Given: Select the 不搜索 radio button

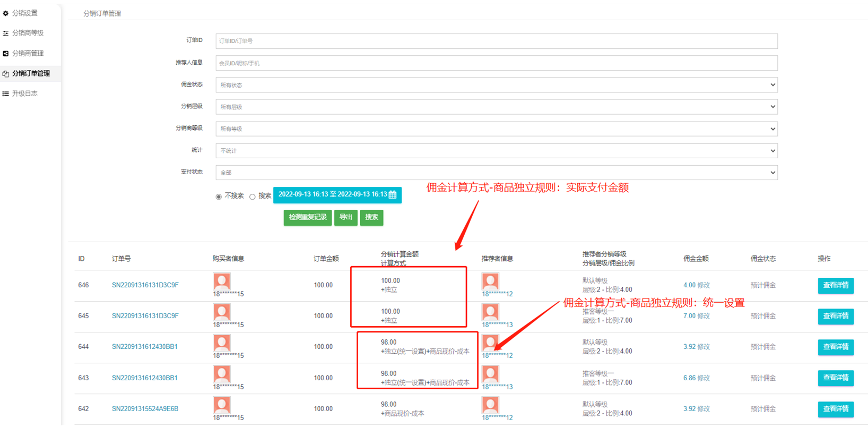Looking at the screenshot, I should click(x=219, y=197).
